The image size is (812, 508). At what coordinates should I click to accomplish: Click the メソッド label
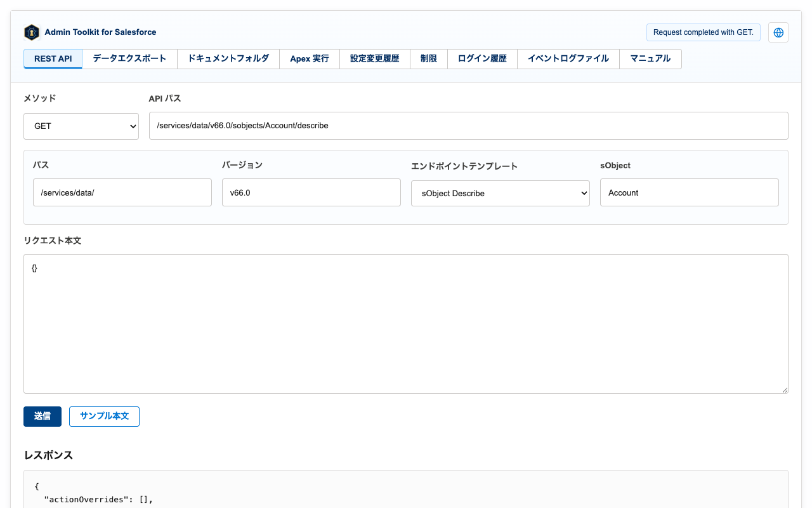40,98
